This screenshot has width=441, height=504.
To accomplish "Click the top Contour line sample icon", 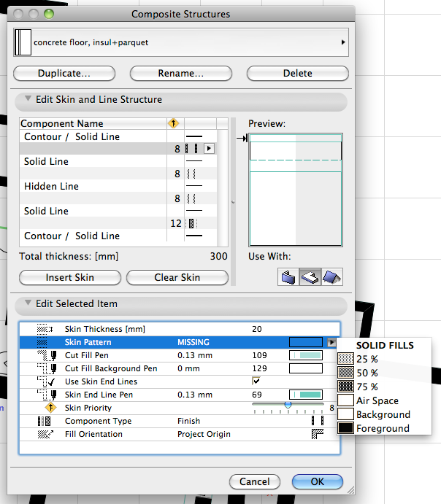I will (194, 136).
